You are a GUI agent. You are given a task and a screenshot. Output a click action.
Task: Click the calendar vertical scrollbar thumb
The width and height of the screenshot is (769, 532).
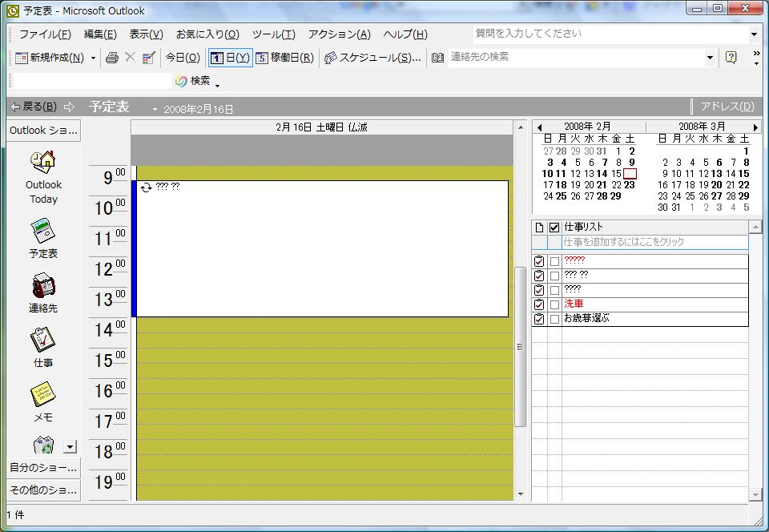pyautogui.click(x=520, y=347)
